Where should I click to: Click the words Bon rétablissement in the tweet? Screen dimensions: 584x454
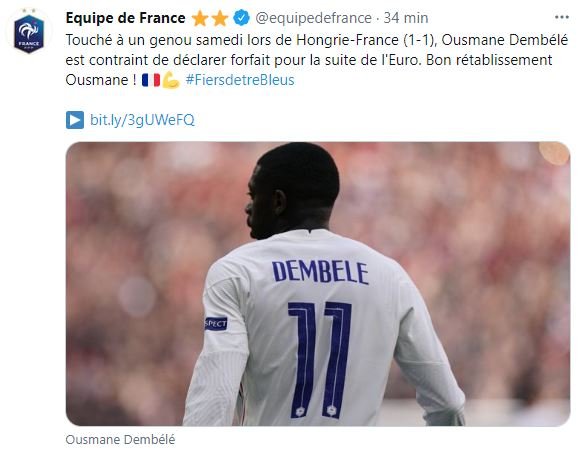(x=489, y=60)
